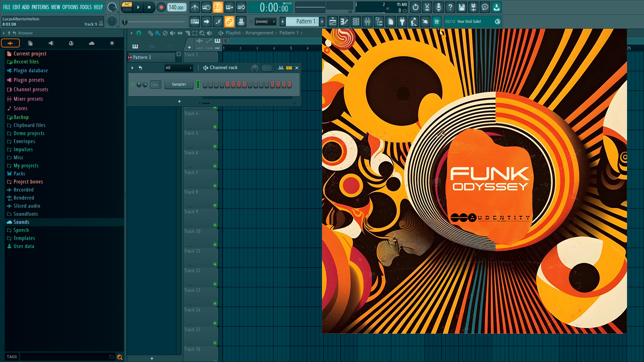Select the playlist zoom magnifier tool
Screen dimensions: 644x362
202,33
